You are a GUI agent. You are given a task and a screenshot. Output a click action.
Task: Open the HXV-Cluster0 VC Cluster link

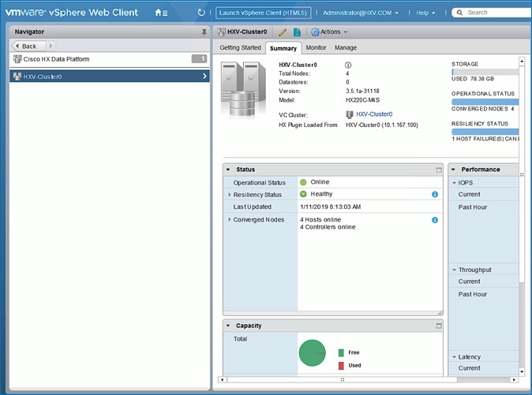[374, 114]
